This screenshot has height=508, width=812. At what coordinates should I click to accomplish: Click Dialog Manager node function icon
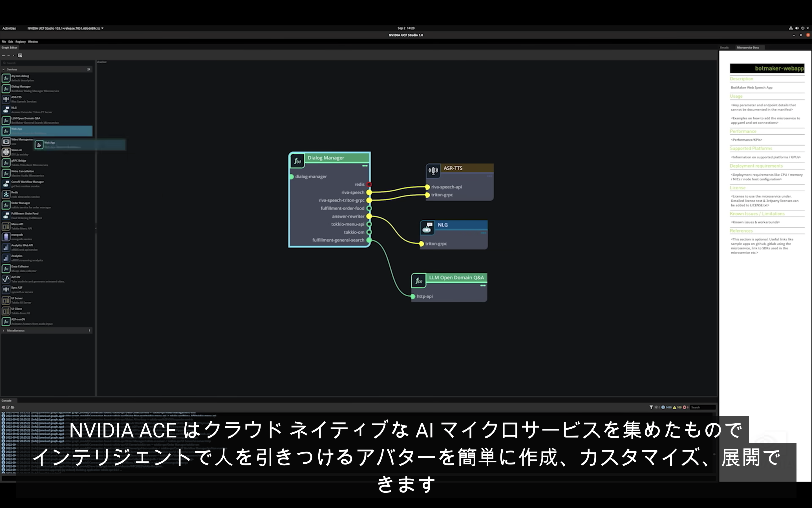297,161
